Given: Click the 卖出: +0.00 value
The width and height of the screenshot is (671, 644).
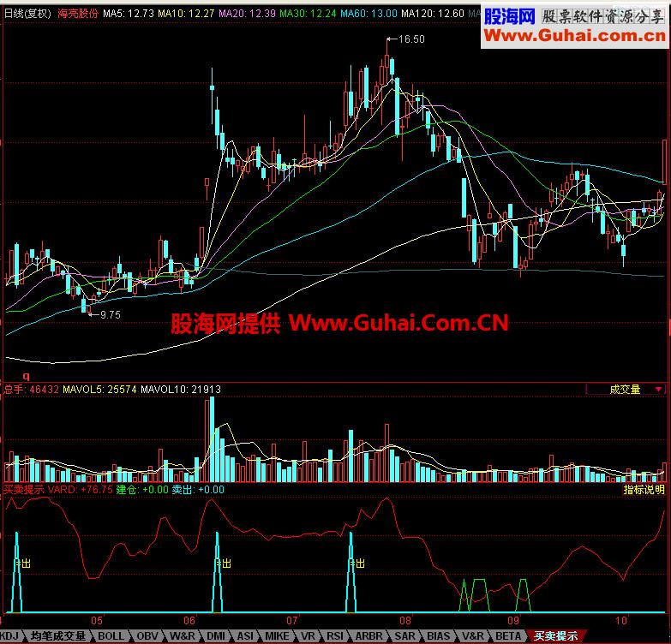Looking at the screenshot, I should tap(198, 490).
